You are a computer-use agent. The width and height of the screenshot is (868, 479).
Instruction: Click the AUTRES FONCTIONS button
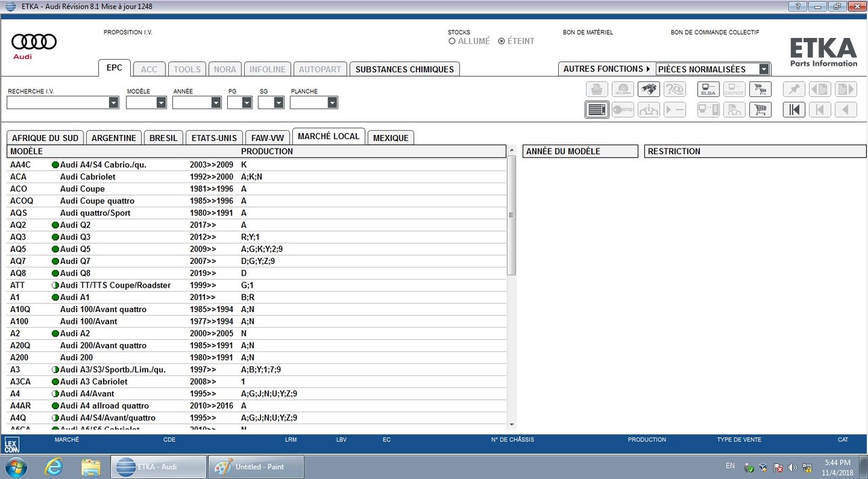coord(606,69)
